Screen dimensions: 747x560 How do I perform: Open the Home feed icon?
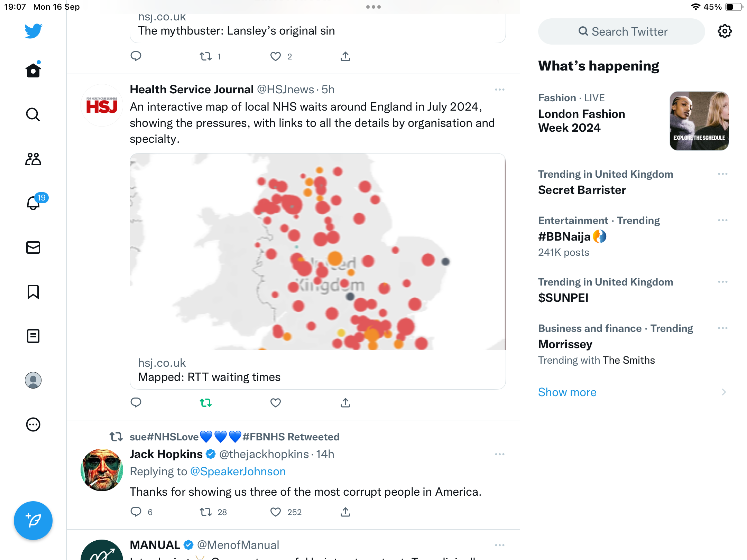point(33,70)
